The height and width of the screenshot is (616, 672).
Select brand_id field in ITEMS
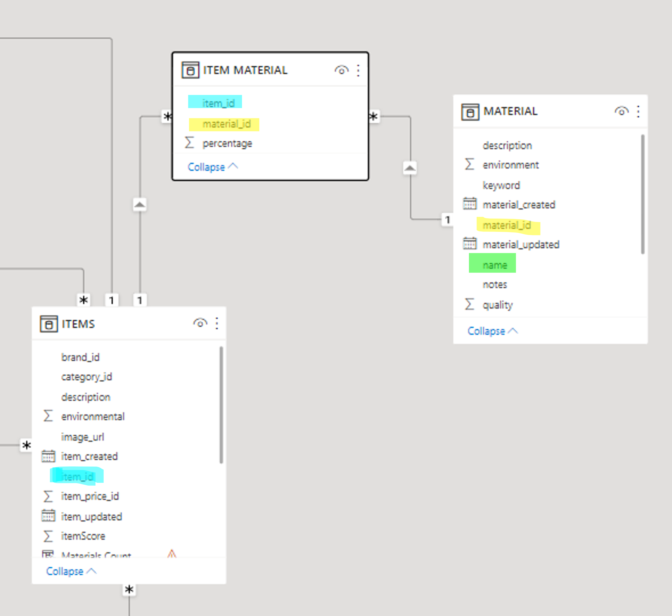80,357
